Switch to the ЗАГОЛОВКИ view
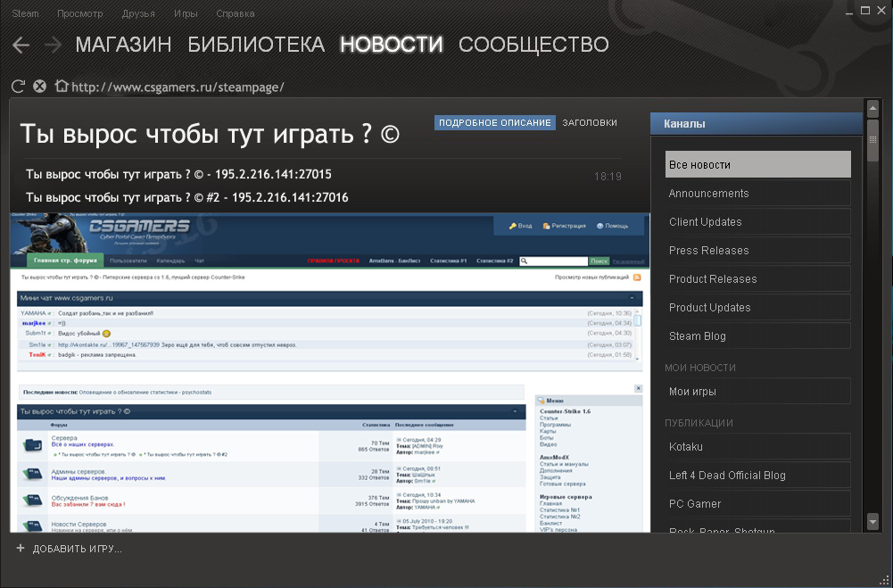 590,122
